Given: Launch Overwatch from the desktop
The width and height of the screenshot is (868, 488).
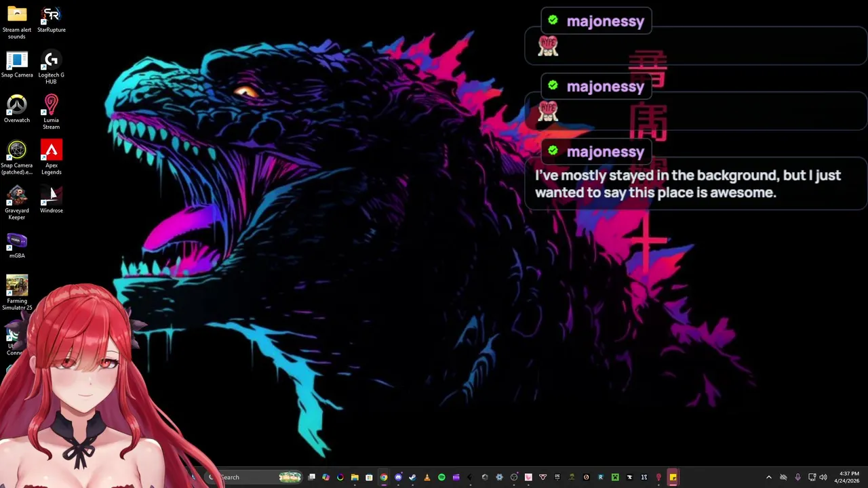Looking at the screenshot, I should [17, 110].
